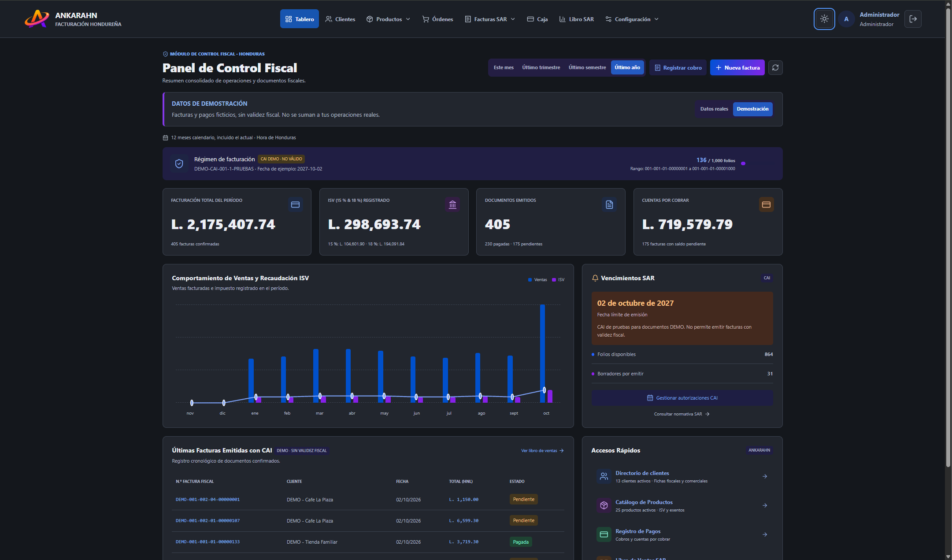Open the Órdenes menu item
Image resolution: width=952 pixels, height=560 pixels.
(x=437, y=19)
